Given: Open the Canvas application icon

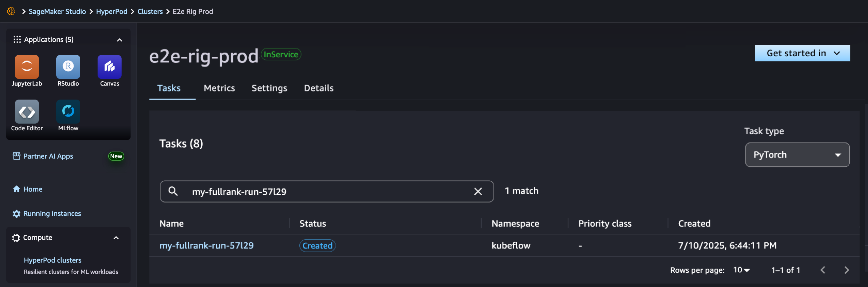Looking at the screenshot, I should (x=110, y=67).
